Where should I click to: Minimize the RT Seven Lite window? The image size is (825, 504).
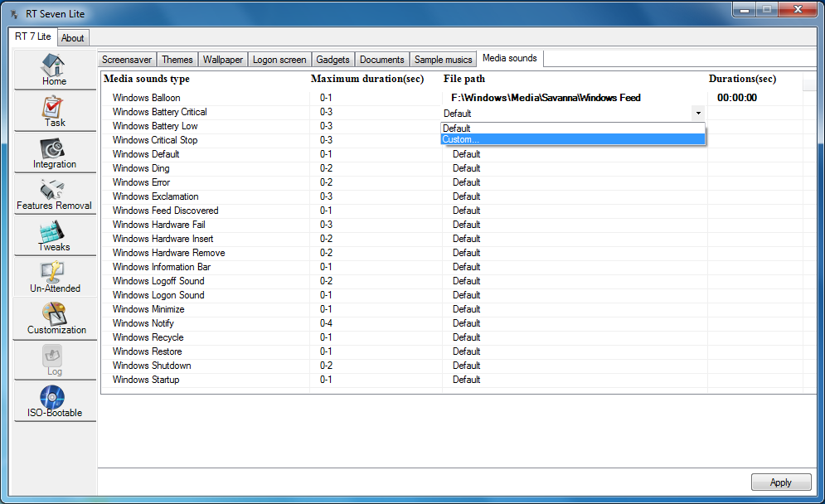745,9
